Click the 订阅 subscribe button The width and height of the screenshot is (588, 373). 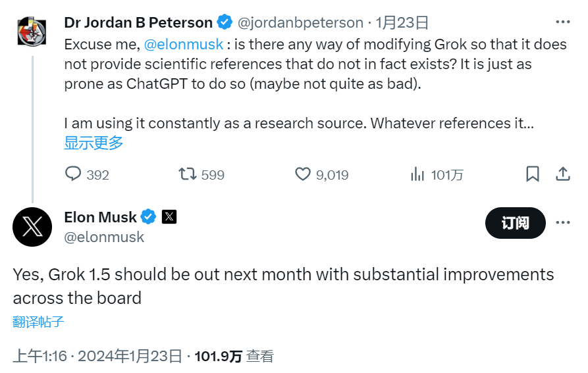click(x=515, y=223)
